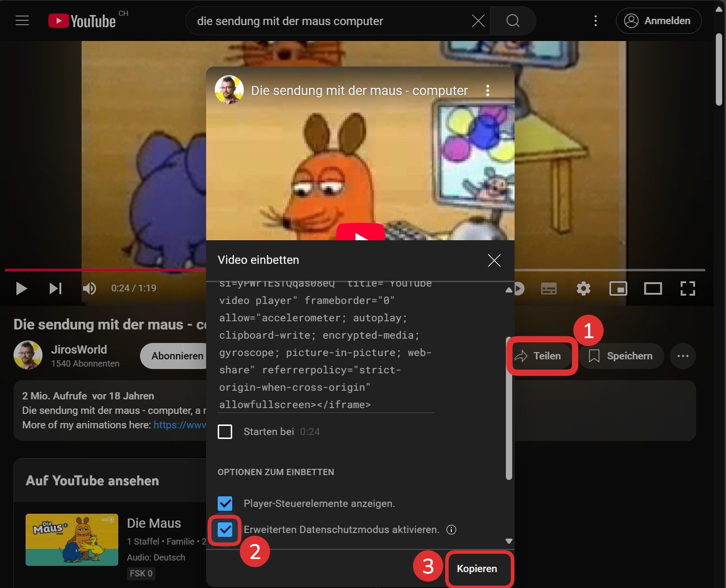This screenshot has height=588, width=726.
Task: Close the Video einbetten dialog
Action: coord(494,260)
